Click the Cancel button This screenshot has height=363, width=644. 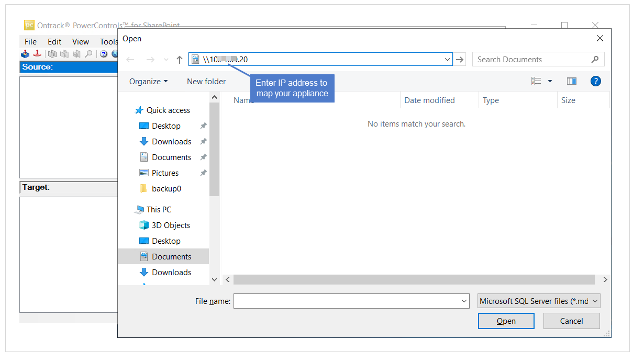571,321
